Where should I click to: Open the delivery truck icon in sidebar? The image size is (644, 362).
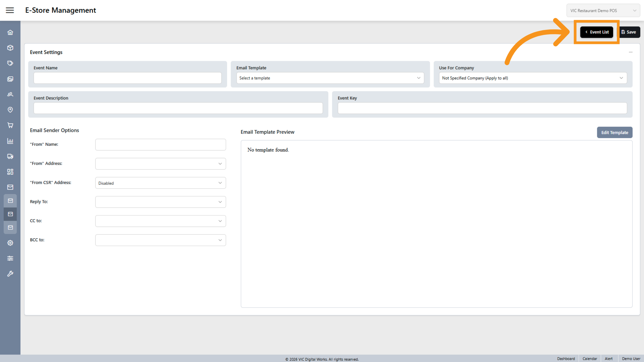pos(10,156)
